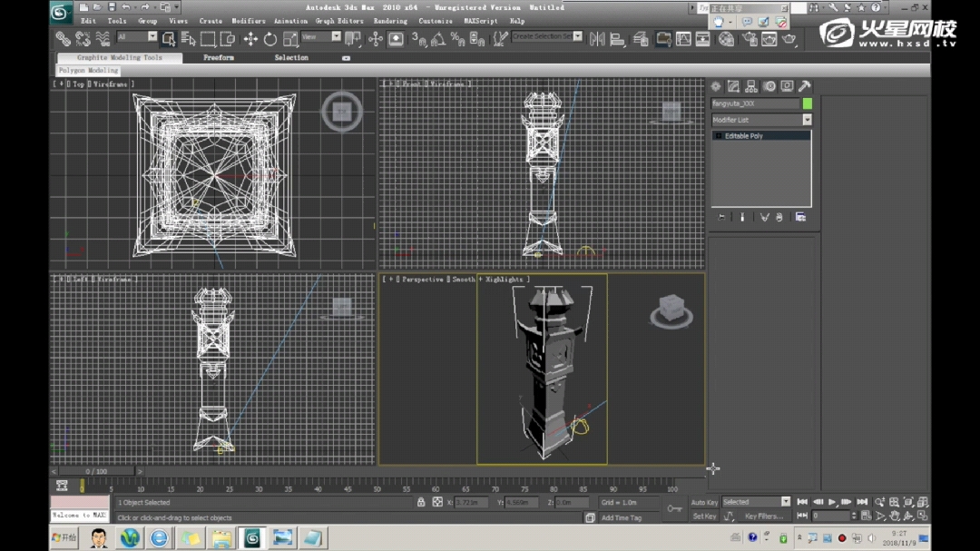Go to the start frame
The width and height of the screenshot is (980, 551).
[x=802, y=502]
